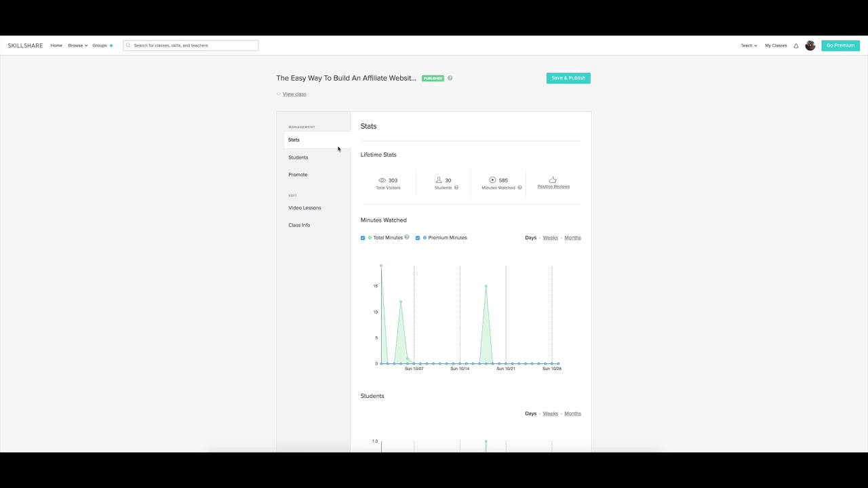Click the Skillshare logo
This screenshot has width=868, height=488.
click(25, 45)
